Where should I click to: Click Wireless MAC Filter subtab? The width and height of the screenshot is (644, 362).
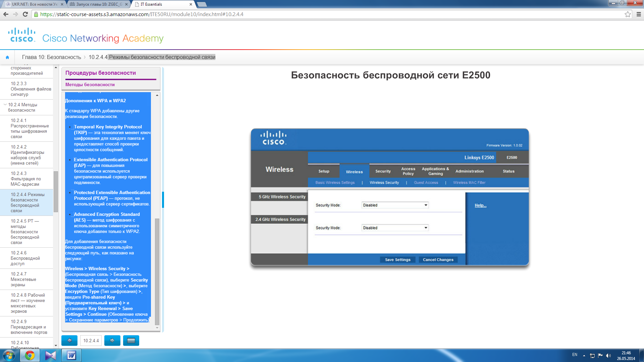tap(469, 183)
